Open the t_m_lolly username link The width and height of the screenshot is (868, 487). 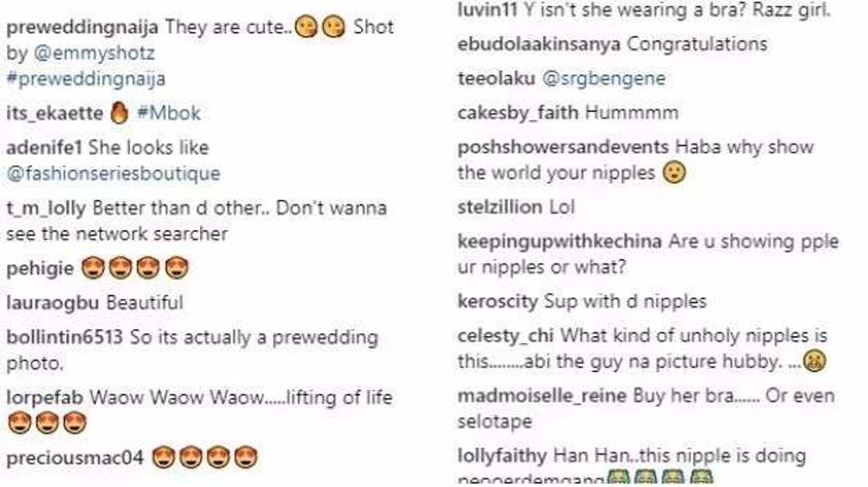[46, 209]
